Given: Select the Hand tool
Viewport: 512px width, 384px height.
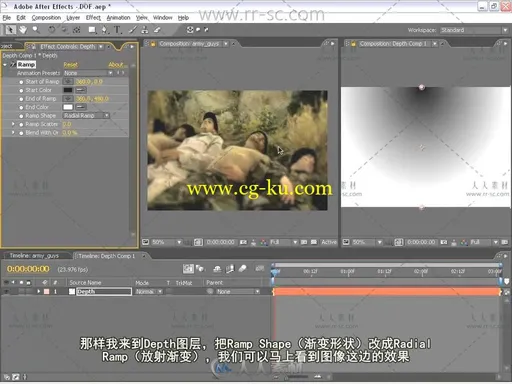Looking at the screenshot, I should [x=23, y=30].
